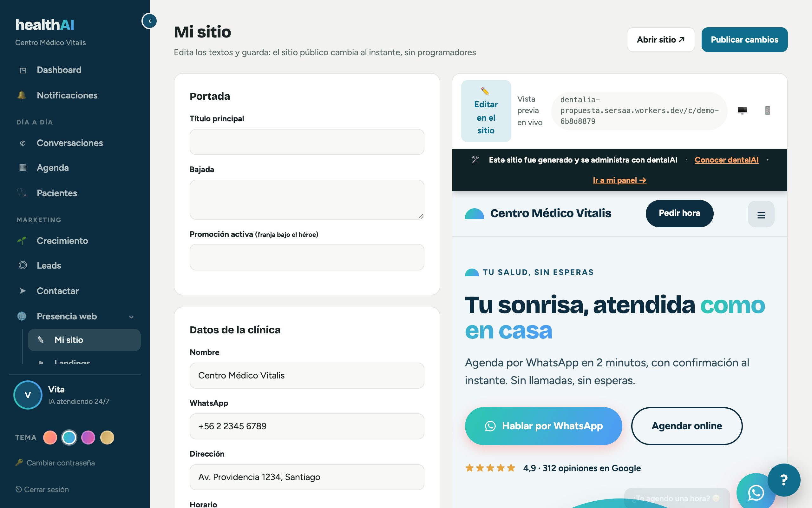Image resolution: width=812 pixels, height=508 pixels.
Task: Click the Vita assistant avatar
Action: [28, 395]
